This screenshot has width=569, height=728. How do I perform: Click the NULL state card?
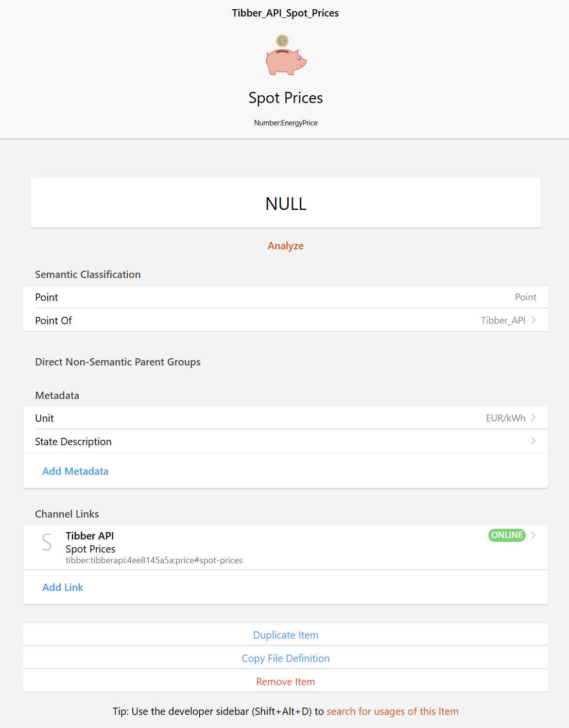pyautogui.click(x=286, y=203)
